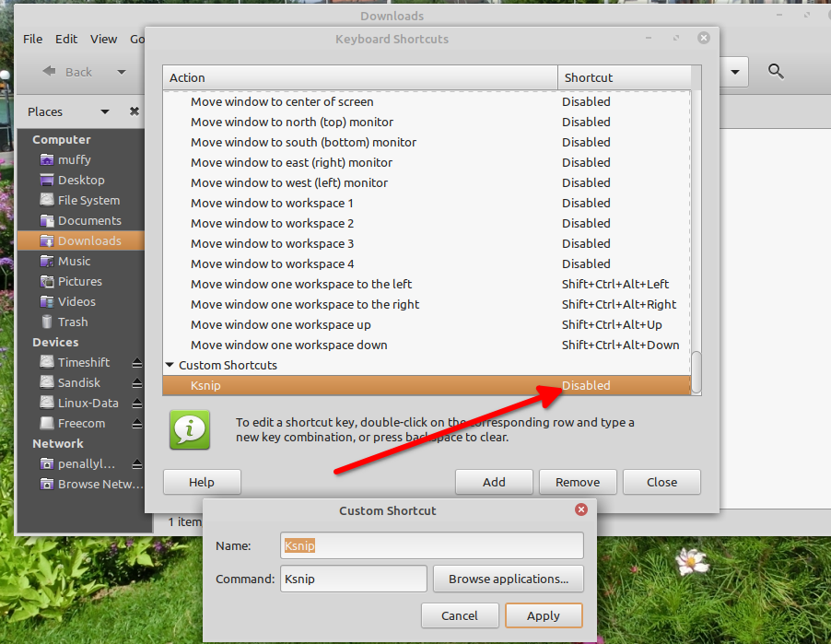Select 'Move window to east (right) monitor' row
831x644 pixels.
[427, 162]
